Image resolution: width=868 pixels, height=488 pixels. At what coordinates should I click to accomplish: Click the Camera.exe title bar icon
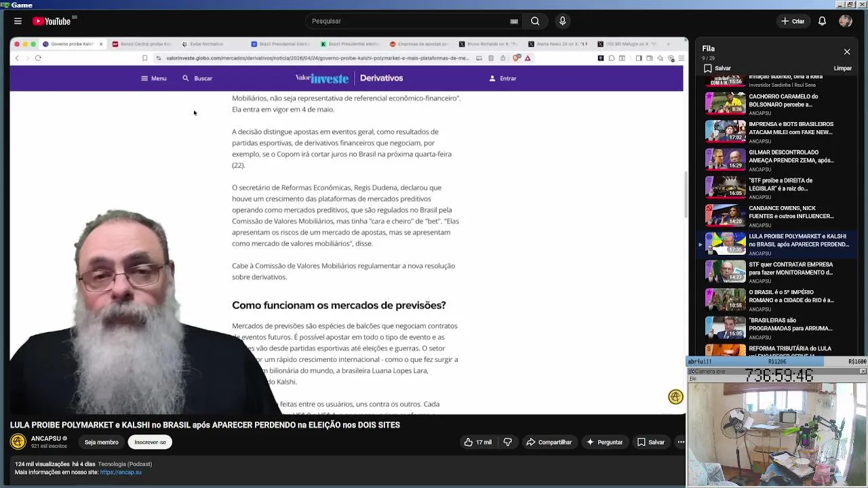click(691, 371)
